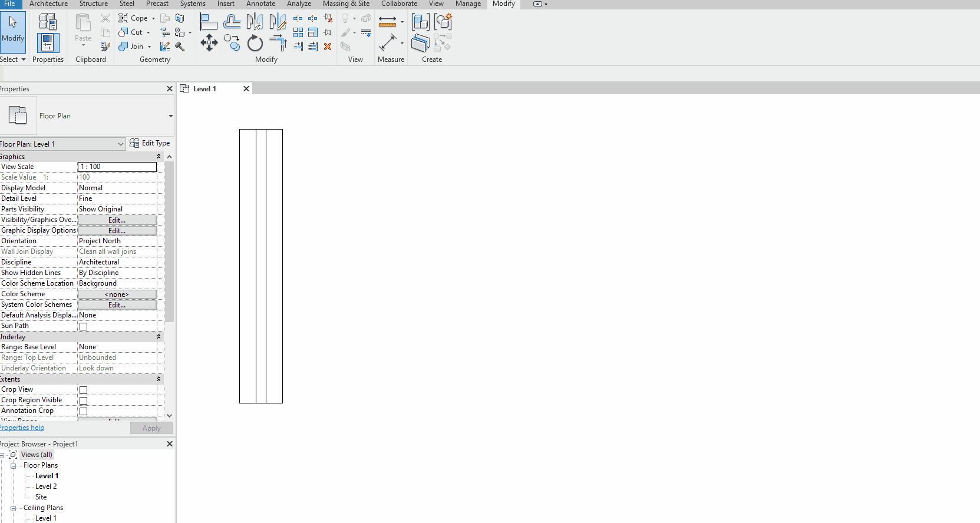Select the Copy elements tool
980x523 pixels.
click(232, 43)
